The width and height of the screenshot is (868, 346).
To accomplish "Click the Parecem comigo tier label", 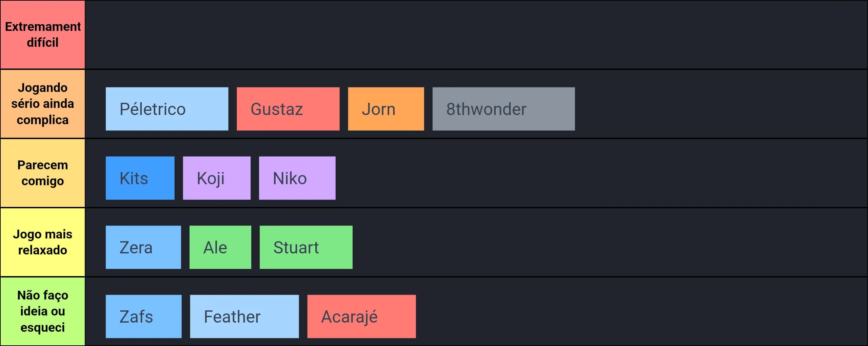I will pyautogui.click(x=43, y=173).
